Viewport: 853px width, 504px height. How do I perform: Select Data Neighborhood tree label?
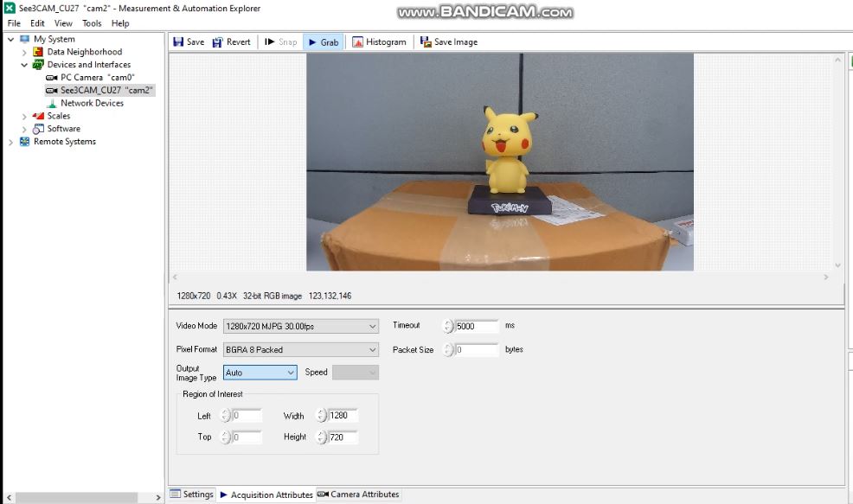84,52
